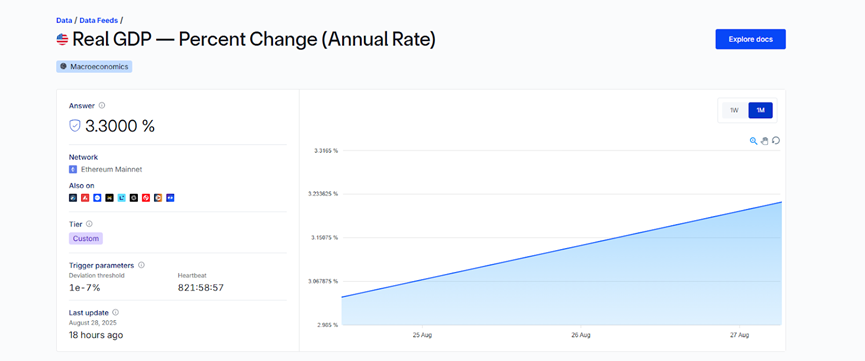Image resolution: width=865 pixels, height=361 pixels.
Task: Click the Ethereum Mainnet network icon
Action: tap(73, 169)
